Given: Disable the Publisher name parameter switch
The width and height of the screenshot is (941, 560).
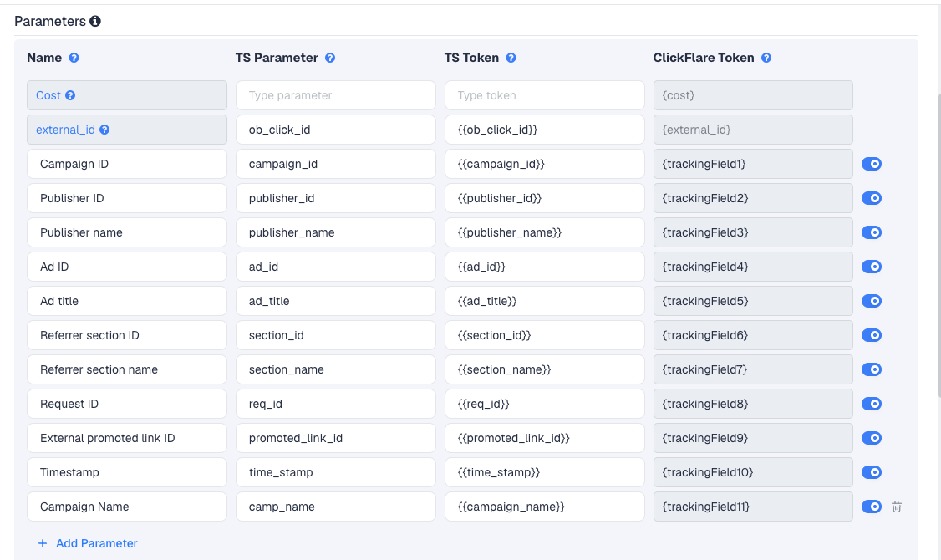Looking at the screenshot, I should (872, 232).
